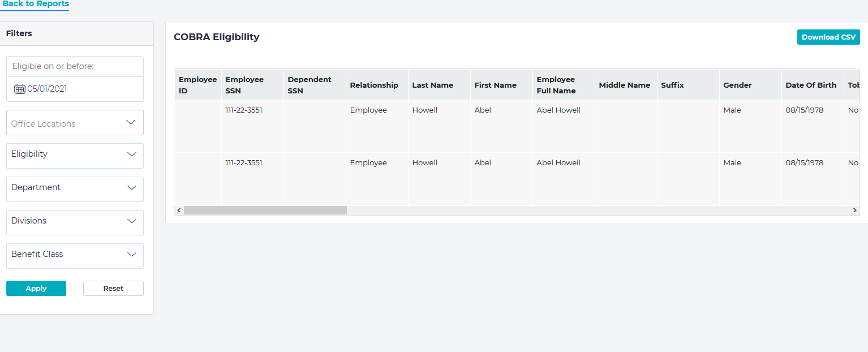Image resolution: width=868 pixels, height=352 pixels.
Task: Select the Gender column header
Action: point(737,85)
